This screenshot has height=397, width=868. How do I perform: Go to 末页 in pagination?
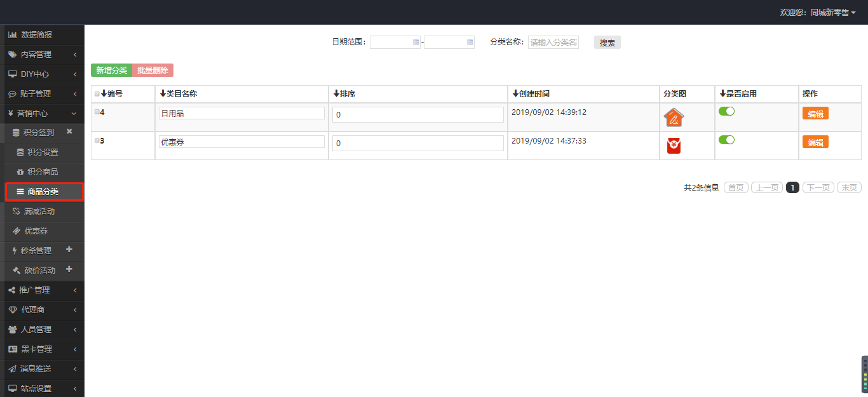click(849, 187)
